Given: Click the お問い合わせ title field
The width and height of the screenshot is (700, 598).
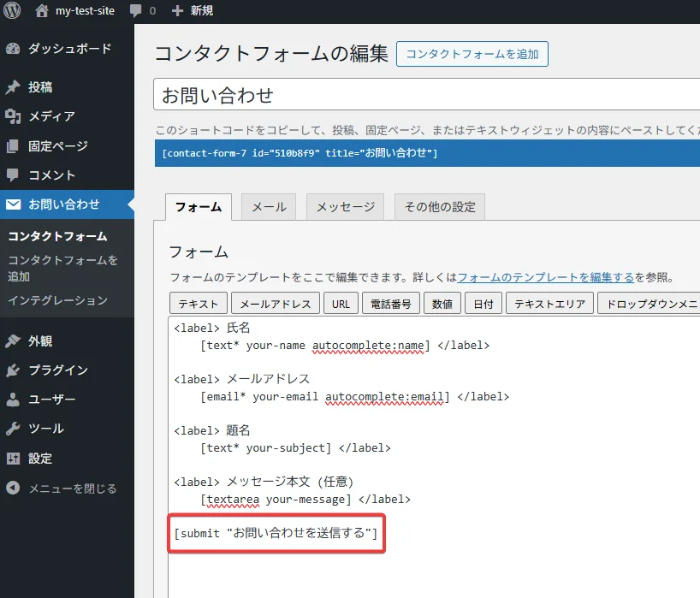Looking at the screenshot, I should pyautogui.click(x=426, y=94).
